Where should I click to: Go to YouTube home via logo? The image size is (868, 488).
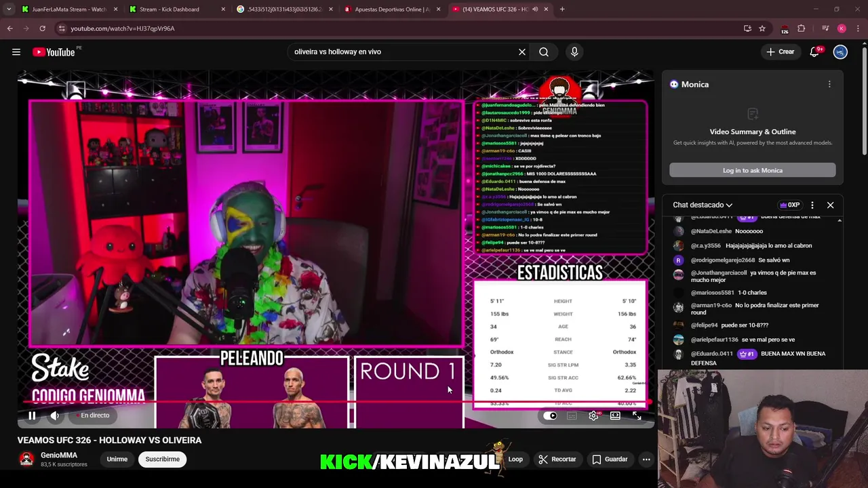(x=54, y=52)
